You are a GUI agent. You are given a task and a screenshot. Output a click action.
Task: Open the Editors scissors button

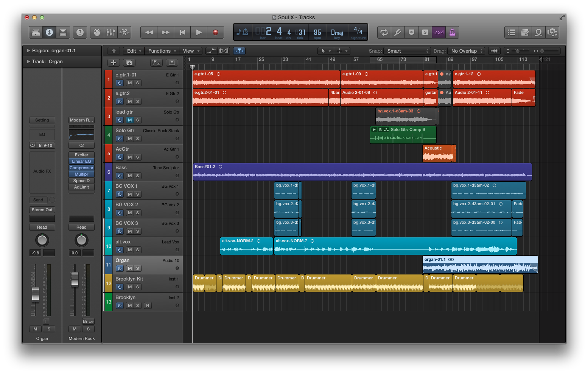124,33
